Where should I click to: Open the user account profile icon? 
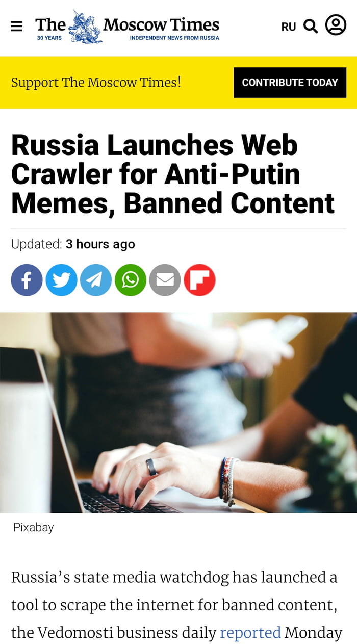(336, 25)
